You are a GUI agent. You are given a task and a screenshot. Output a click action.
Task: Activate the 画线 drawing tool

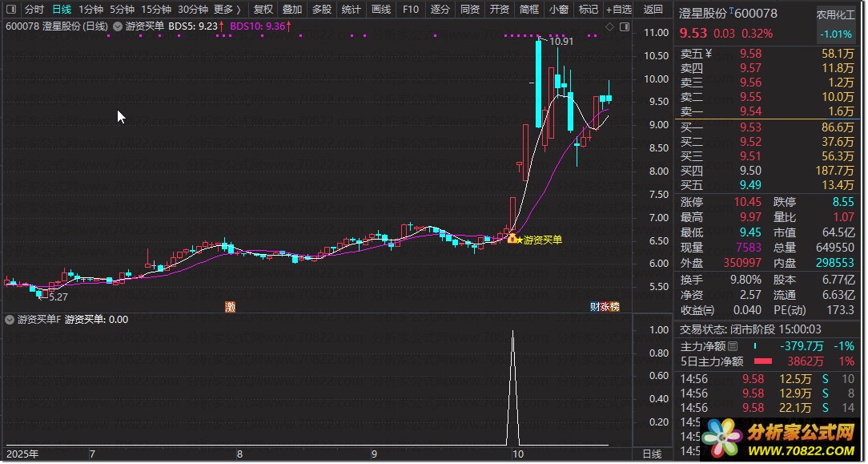pyautogui.click(x=381, y=10)
